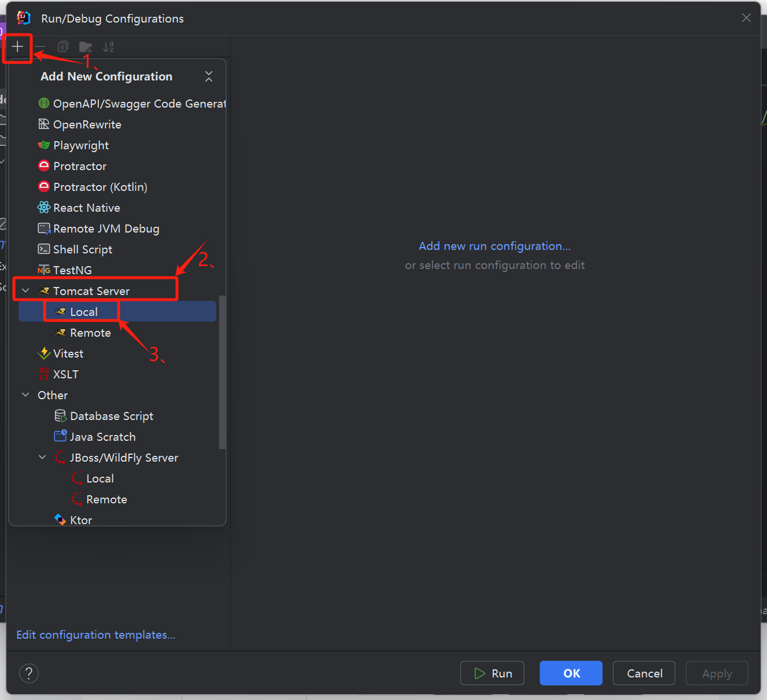This screenshot has width=767, height=700.
Task: Click the IntelliJ IDEA logo in title bar
Action: click(x=23, y=19)
